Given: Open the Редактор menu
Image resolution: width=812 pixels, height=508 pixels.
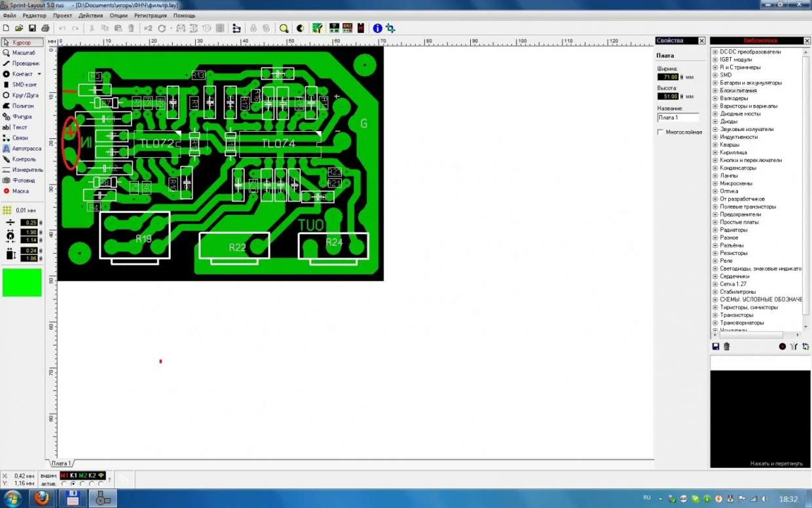Looking at the screenshot, I should pyautogui.click(x=34, y=15).
